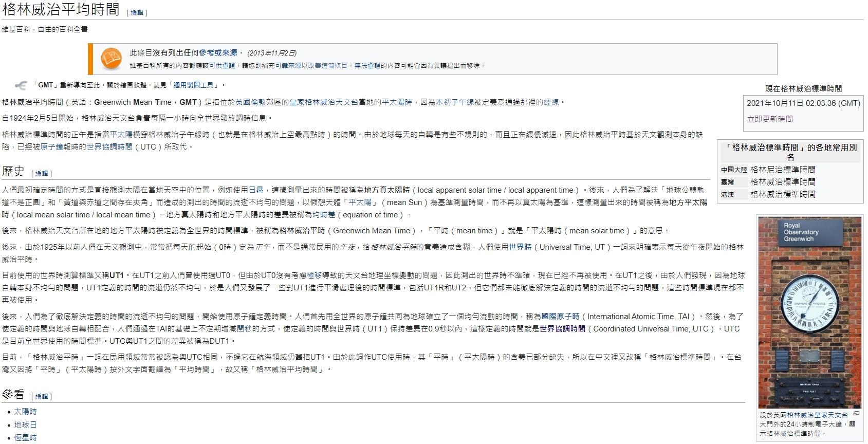Viewport: 868px width, 444px height.
Task: Open the 可靠來源 link in the notice
Action: tap(288, 66)
